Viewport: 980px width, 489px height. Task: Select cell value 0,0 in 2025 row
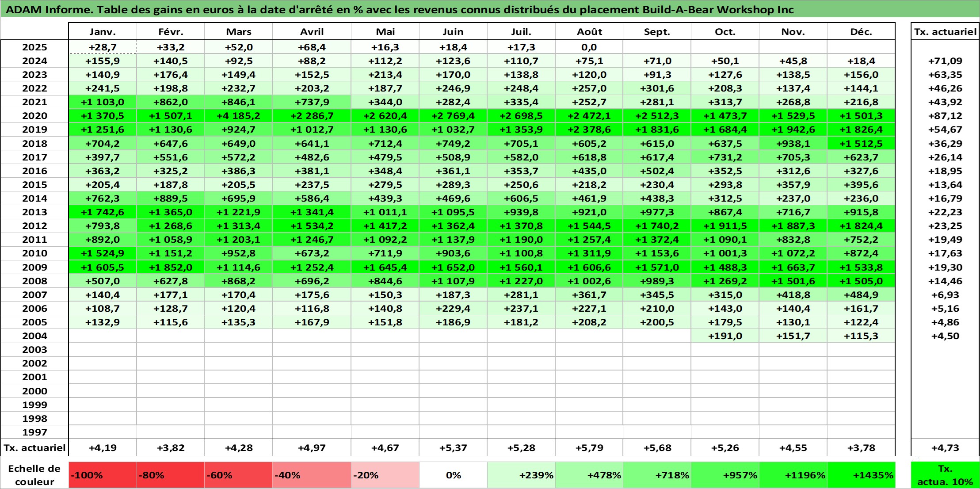(x=589, y=47)
